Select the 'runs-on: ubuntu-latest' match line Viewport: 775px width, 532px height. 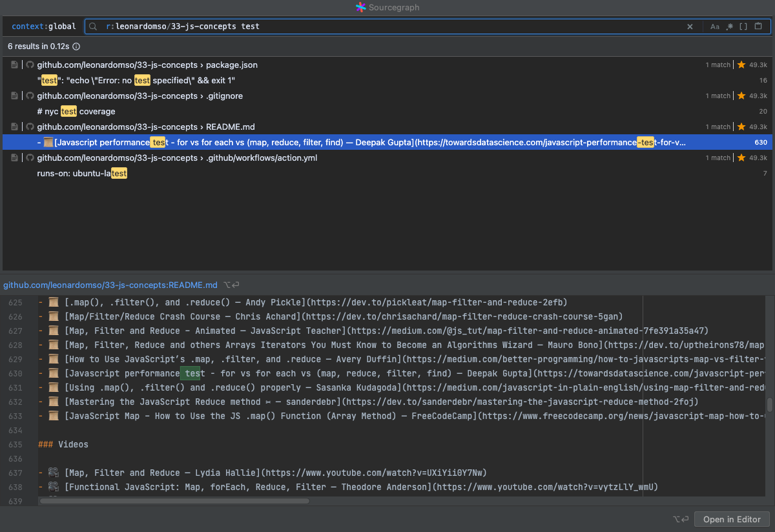click(387, 173)
